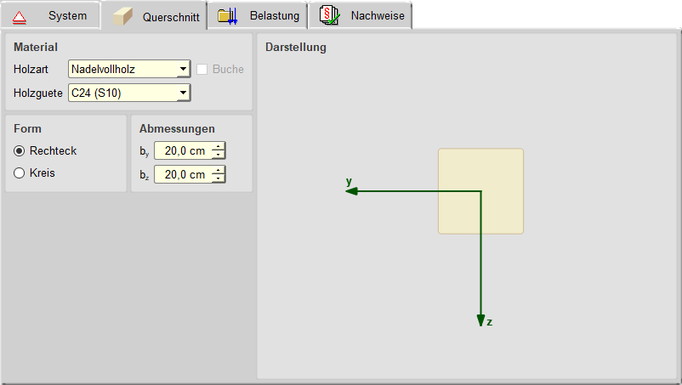This screenshot has width=682, height=385.
Task: Click the green z-axis arrowhead
Action: click(x=481, y=321)
